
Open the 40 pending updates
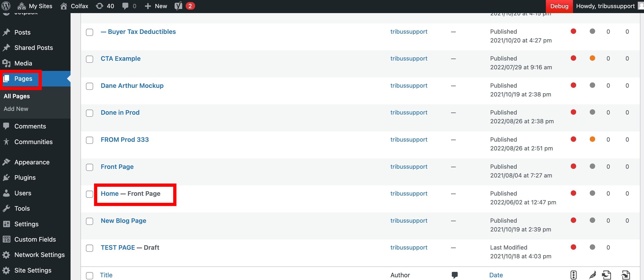tap(105, 6)
